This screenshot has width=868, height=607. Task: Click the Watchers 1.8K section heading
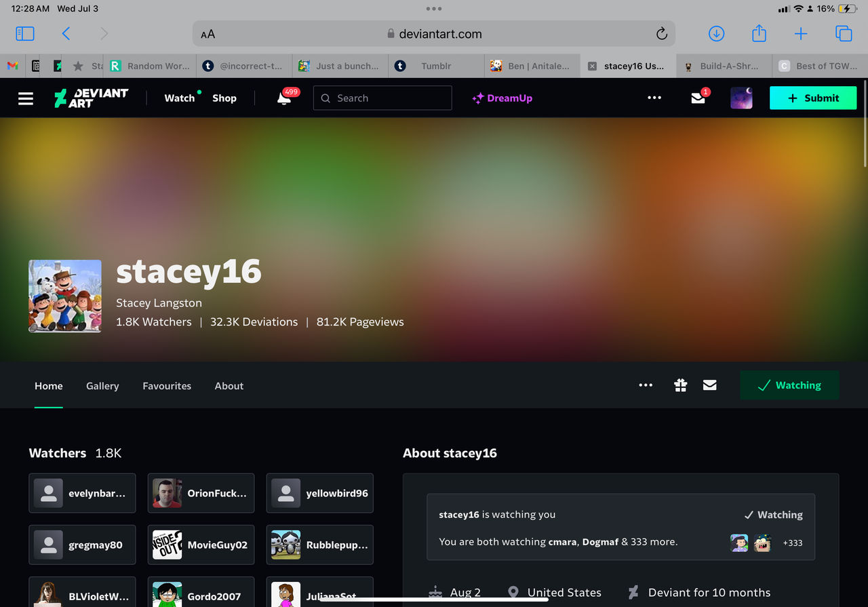click(x=75, y=453)
